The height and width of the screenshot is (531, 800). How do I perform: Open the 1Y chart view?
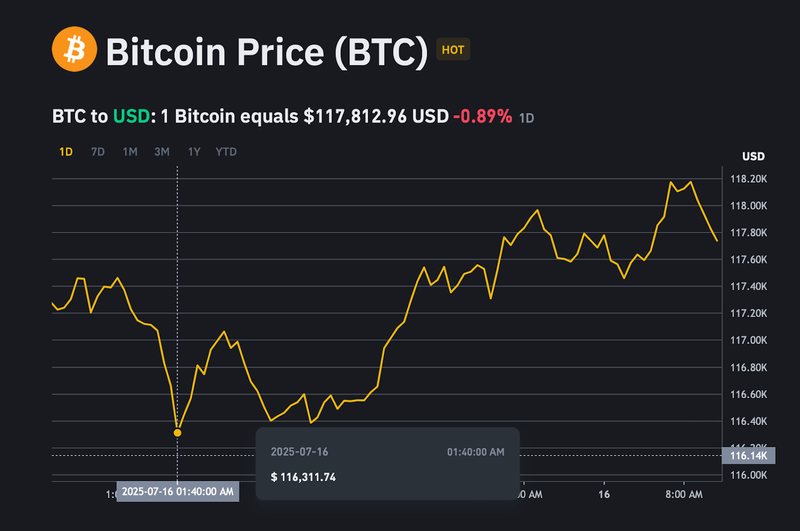[194, 152]
